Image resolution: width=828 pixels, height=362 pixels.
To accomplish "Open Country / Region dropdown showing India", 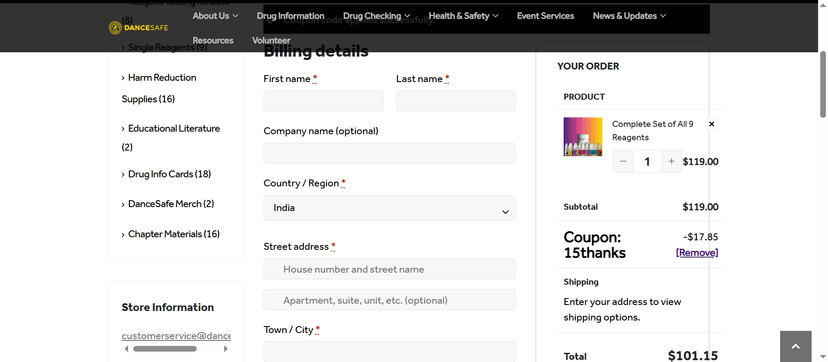I will pyautogui.click(x=390, y=208).
